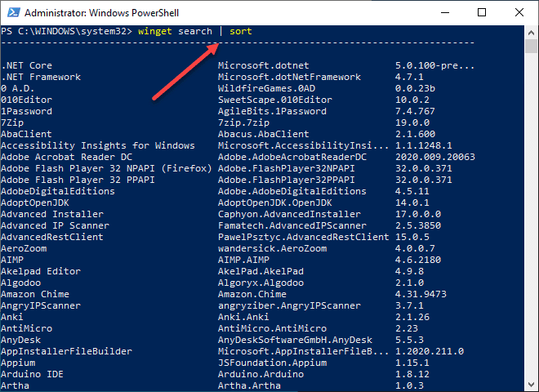Click 'PawelPsztyc.AdvancedRestClient' ID

tap(304, 237)
